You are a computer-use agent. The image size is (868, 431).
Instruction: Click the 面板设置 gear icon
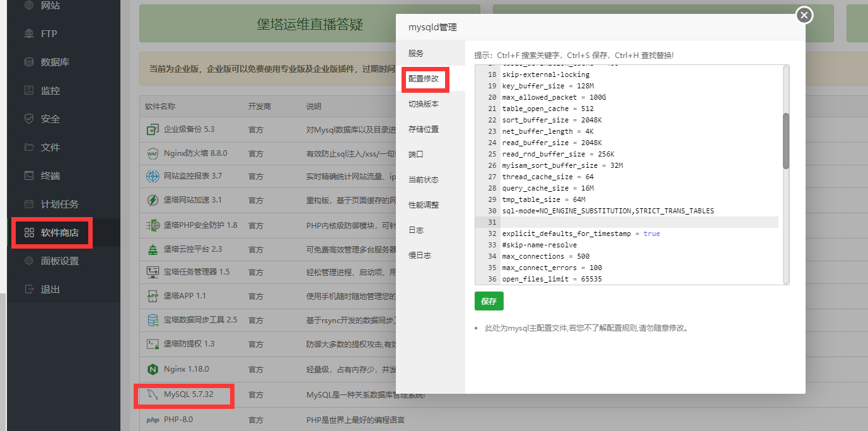tap(28, 261)
